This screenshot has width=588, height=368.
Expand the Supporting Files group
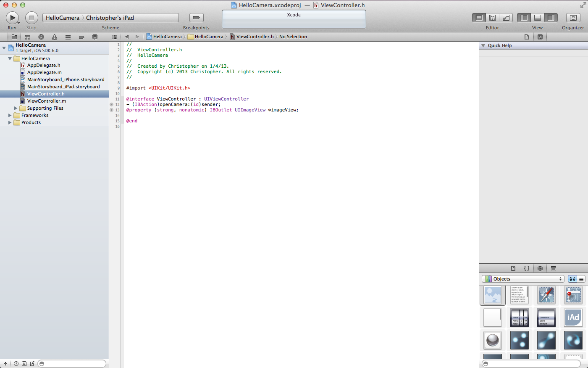(x=16, y=108)
